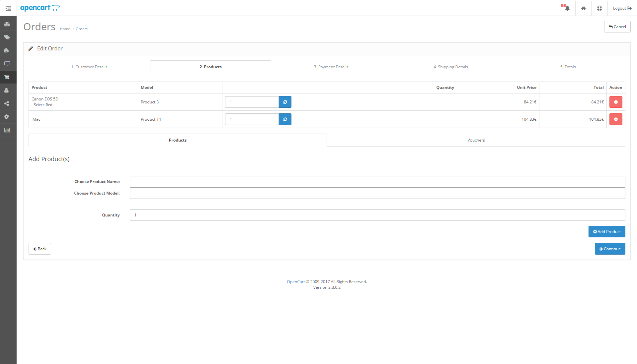Open the System gear sidebar icon
Image resolution: width=637 pixels, height=364 pixels.
pos(7,117)
